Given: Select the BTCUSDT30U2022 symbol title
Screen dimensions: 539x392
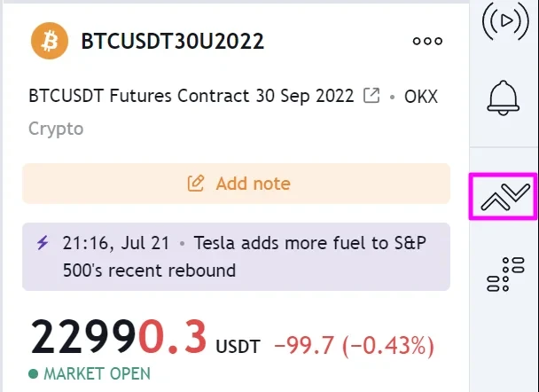Looking at the screenshot, I should (173, 41).
